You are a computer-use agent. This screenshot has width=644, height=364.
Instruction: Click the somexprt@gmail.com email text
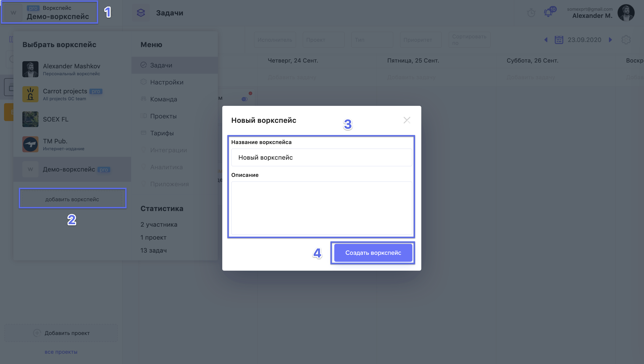(x=590, y=9)
